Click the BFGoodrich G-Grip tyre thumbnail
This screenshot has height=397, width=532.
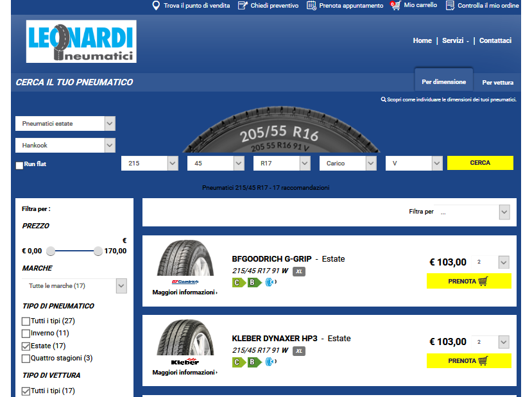(185, 258)
